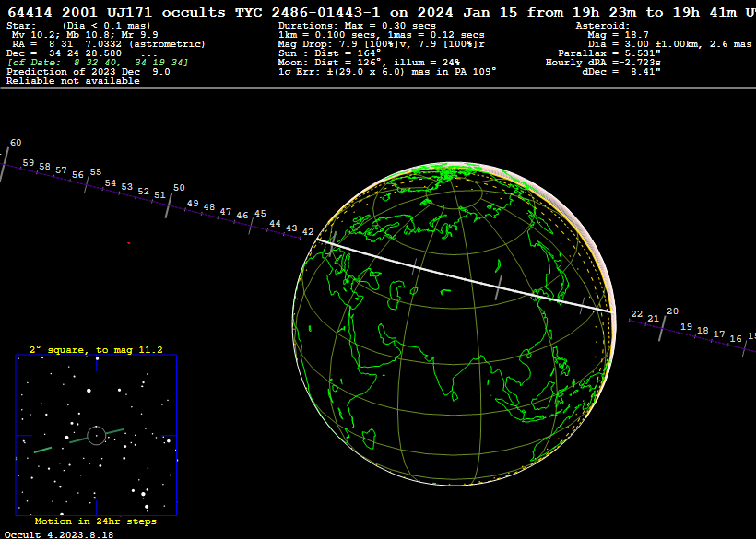Select the minute 45 label
This screenshot has width=756, height=539.
260,214
